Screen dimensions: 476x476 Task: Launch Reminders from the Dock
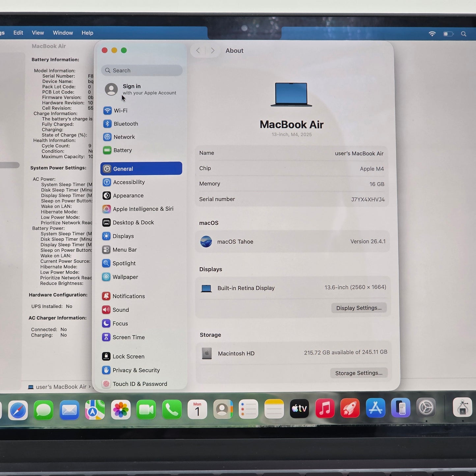[248, 409]
